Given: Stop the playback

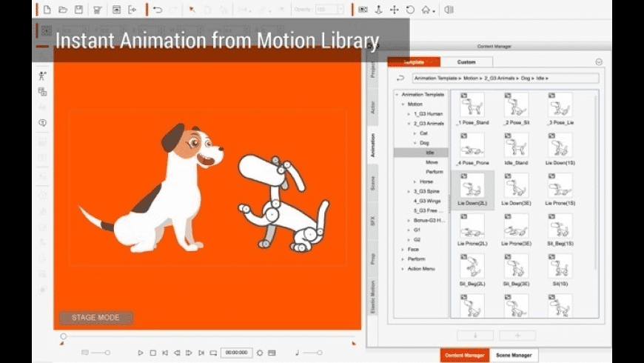Looking at the screenshot, I should coord(152,353).
